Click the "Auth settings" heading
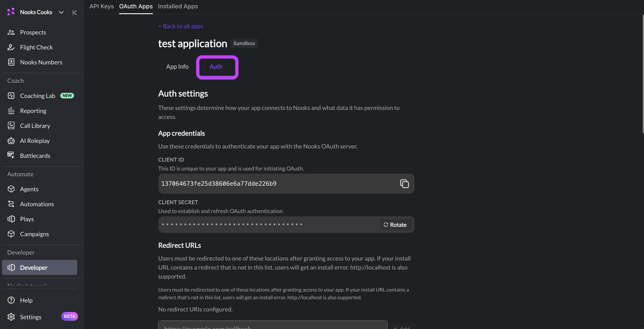This screenshot has width=644, height=329. pyautogui.click(x=183, y=93)
